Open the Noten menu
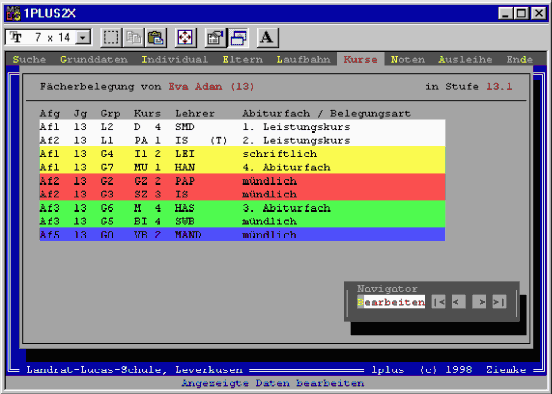Screen dimensions: 552x394 (x=408, y=60)
